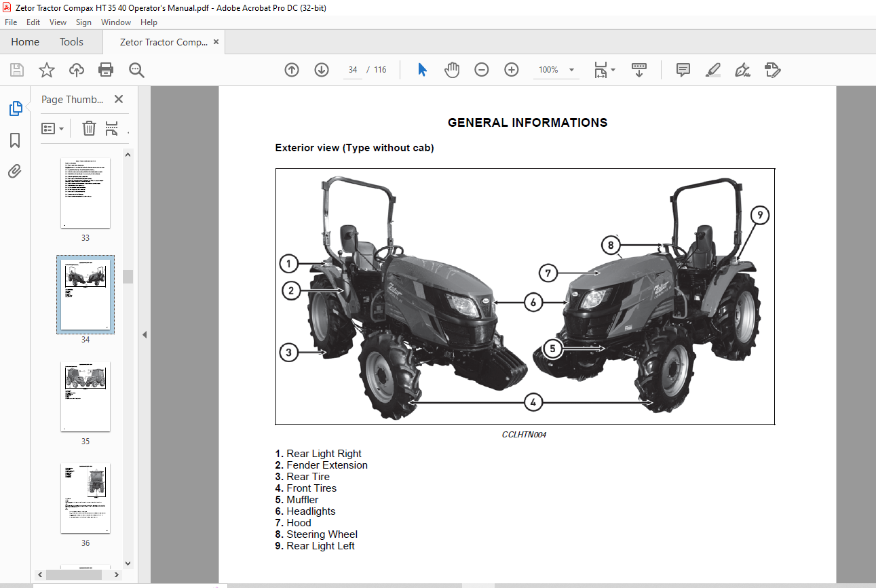Viewport: 876px width, 588px height.
Task: Collapse the navigation pane arrow
Action: [x=145, y=334]
